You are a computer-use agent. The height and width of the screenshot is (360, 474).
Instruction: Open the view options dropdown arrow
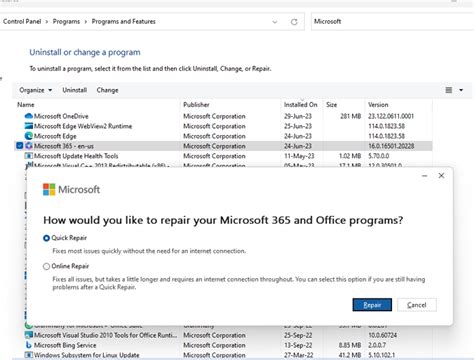[461, 90]
